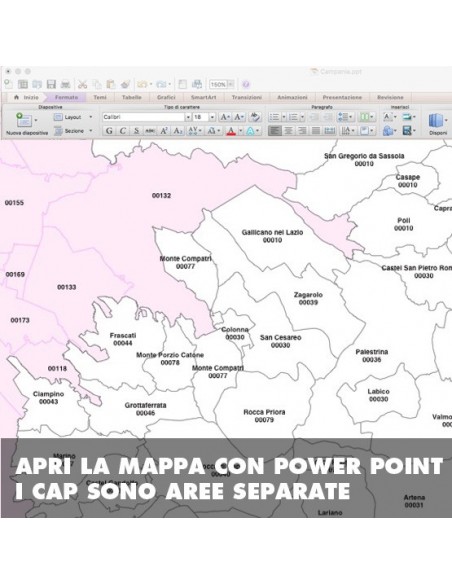Select the Palestrina 00036 map label

[x=372, y=356]
